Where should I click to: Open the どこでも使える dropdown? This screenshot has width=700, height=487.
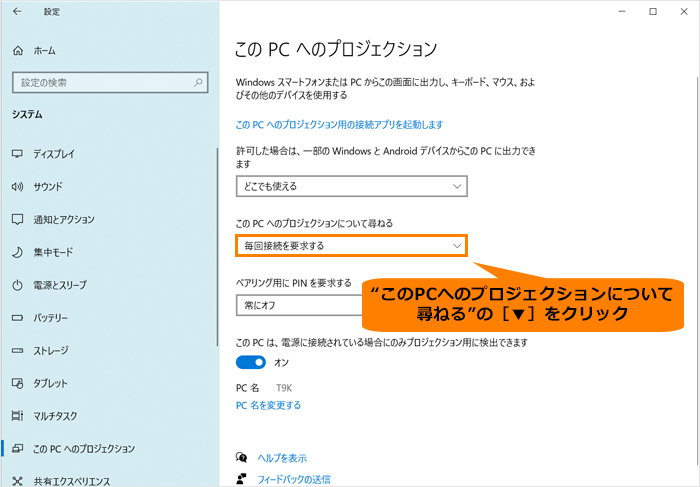click(x=351, y=186)
